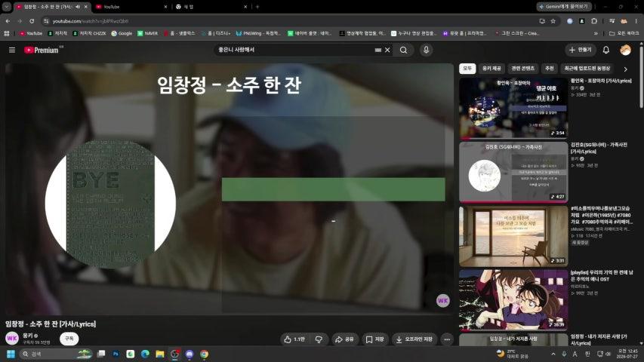Open the 김진호 가족사진 video thumbnail
This screenshot has height=362, width=644.
point(513,173)
